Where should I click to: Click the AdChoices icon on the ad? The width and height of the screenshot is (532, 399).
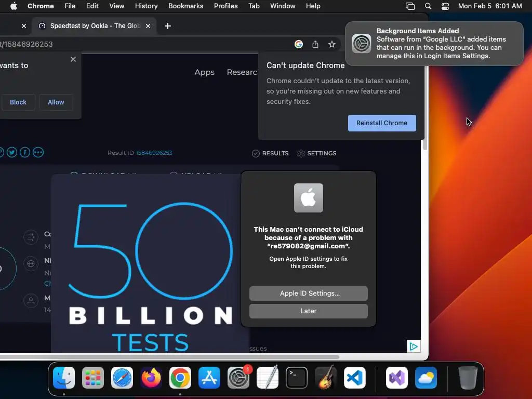coord(414,347)
